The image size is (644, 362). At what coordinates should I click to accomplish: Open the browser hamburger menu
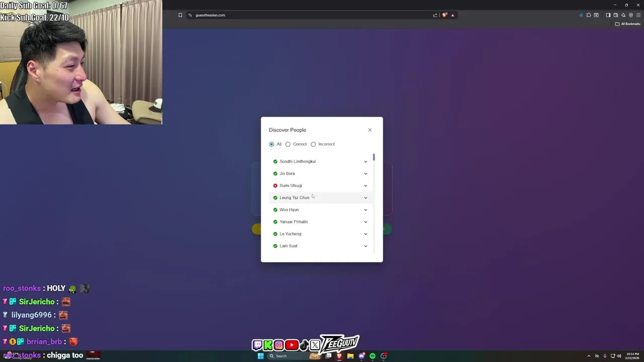638,15
